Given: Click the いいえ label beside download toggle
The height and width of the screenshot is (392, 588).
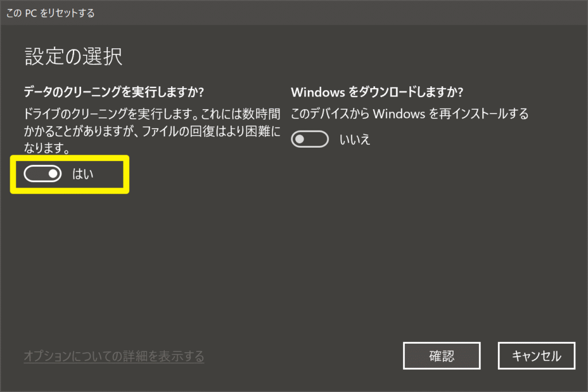Looking at the screenshot, I should (x=355, y=139).
